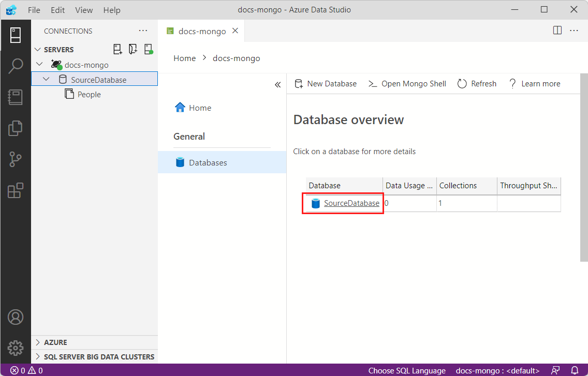The image size is (588, 376).
Task: Open the Connections view in activity bar
Action: coord(16,35)
